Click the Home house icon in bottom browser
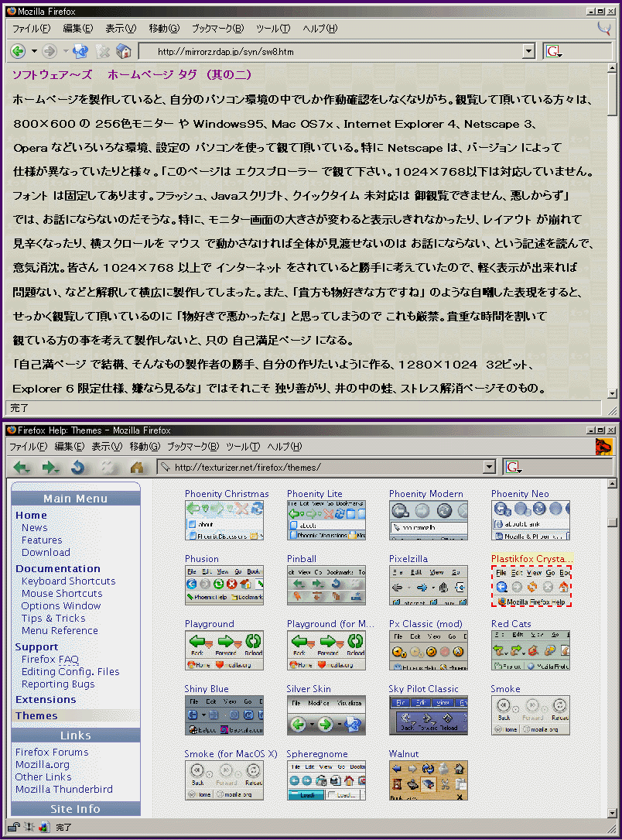The image size is (622, 840). click(137, 468)
